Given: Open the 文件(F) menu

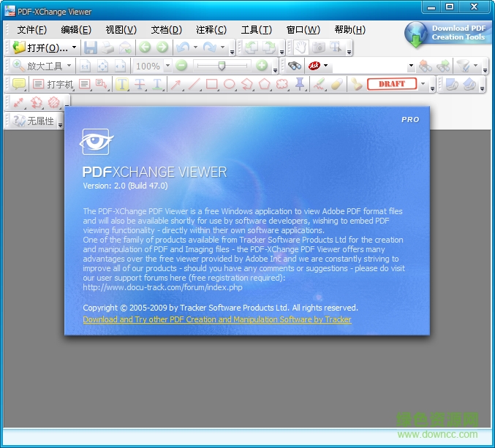Looking at the screenshot, I should click(31, 30).
